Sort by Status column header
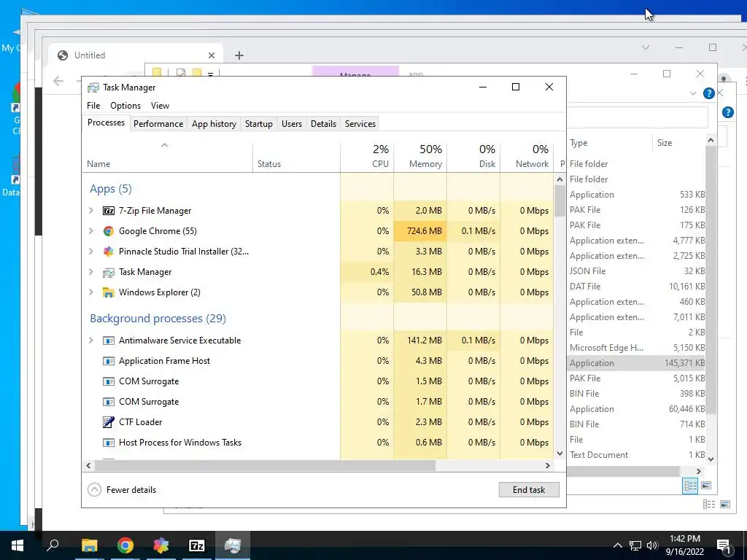This screenshot has height=560, width=747. click(296, 156)
